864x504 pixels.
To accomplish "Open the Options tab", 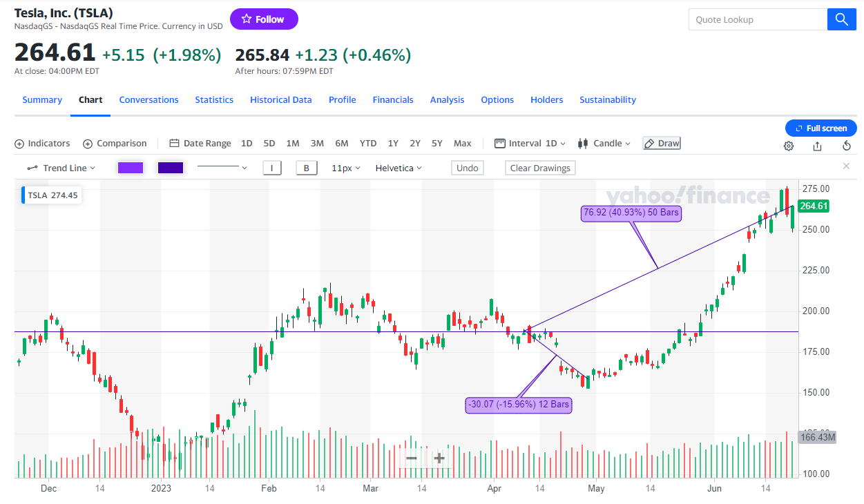I will 497,100.
